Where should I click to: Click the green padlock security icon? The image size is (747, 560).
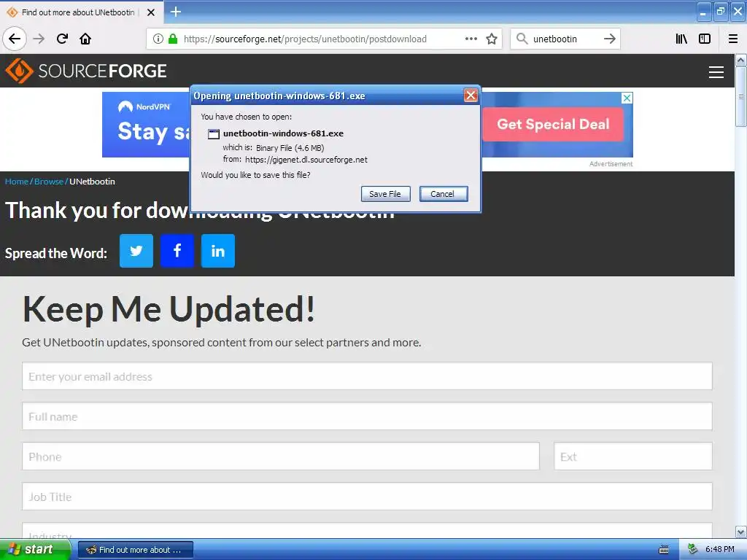point(173,39)
